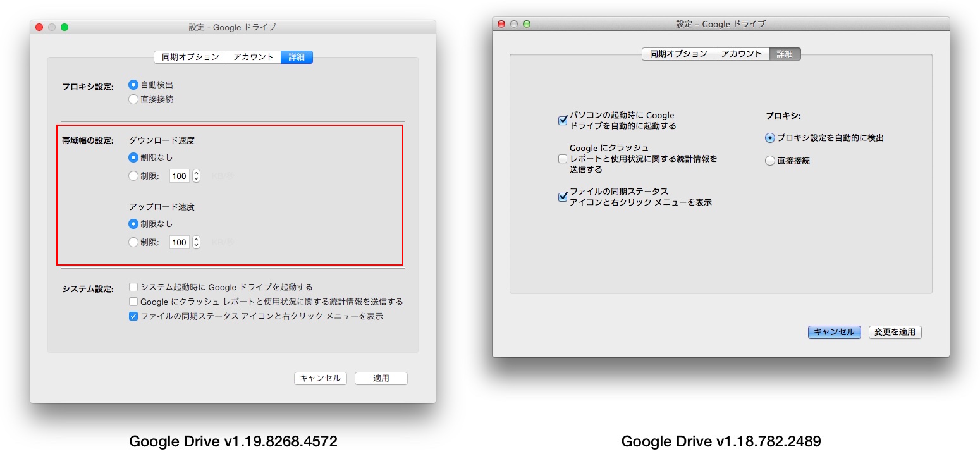Click green zoom button on v1.19 window

pos(64,27)
